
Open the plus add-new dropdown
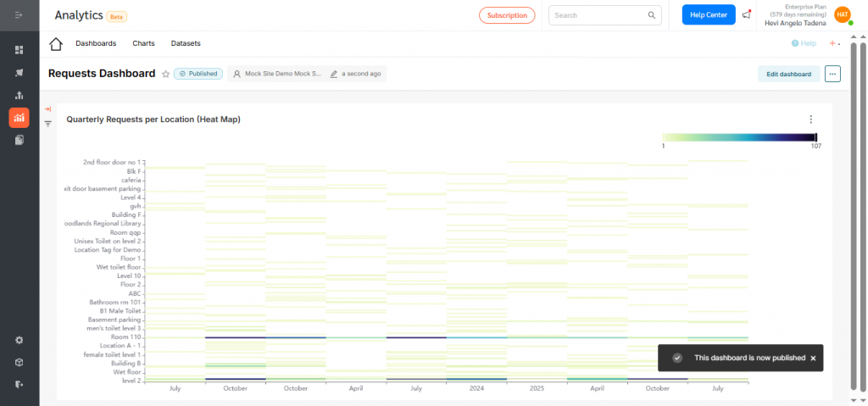pos(834,43)
